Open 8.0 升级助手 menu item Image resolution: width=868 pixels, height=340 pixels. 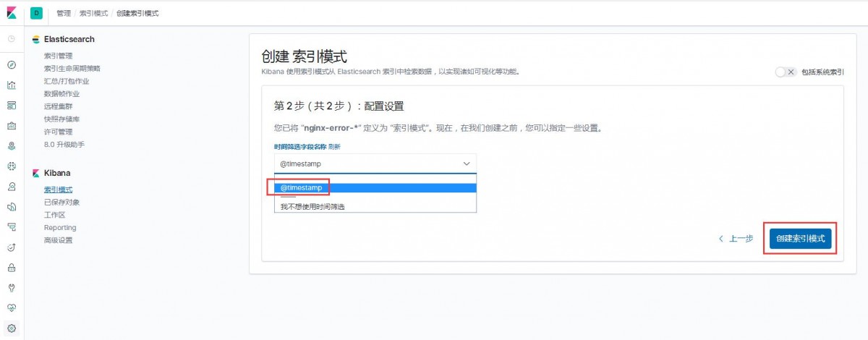coord(64,145)
